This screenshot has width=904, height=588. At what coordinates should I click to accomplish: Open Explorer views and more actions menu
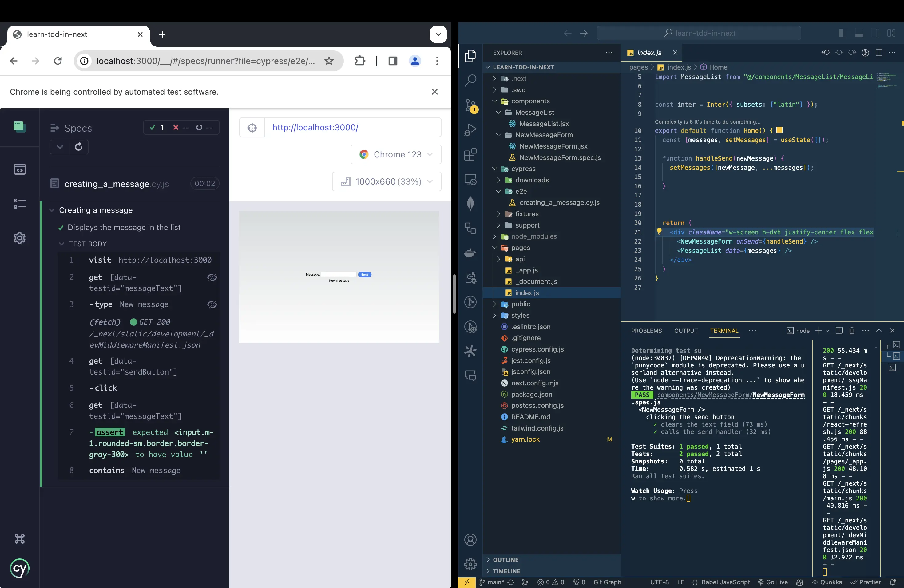click(609, 52)
